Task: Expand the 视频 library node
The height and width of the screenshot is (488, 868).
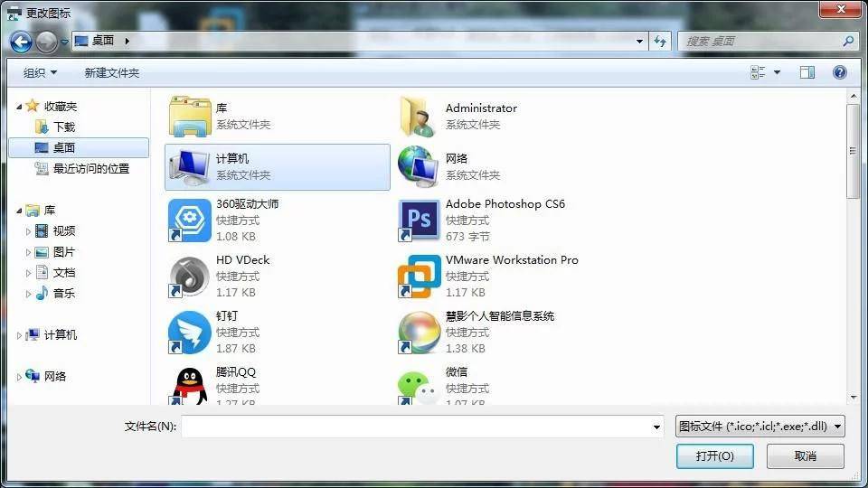Action: 29,231
